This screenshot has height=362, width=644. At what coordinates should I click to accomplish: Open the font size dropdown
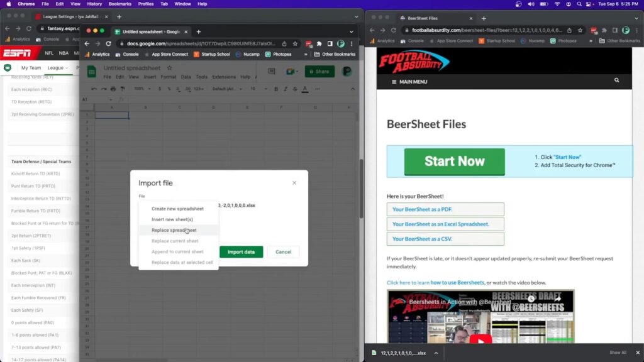pos(258,89)
